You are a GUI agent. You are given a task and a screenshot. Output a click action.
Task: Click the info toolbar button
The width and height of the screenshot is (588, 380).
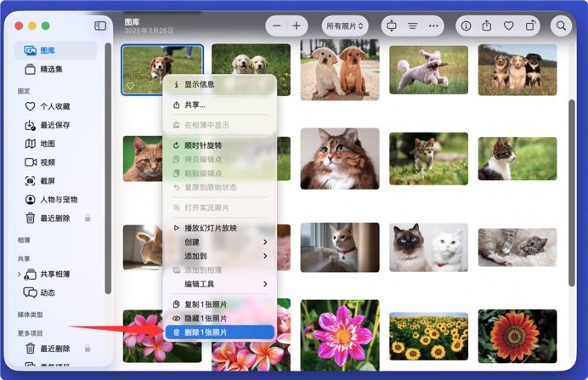(466, 26)
